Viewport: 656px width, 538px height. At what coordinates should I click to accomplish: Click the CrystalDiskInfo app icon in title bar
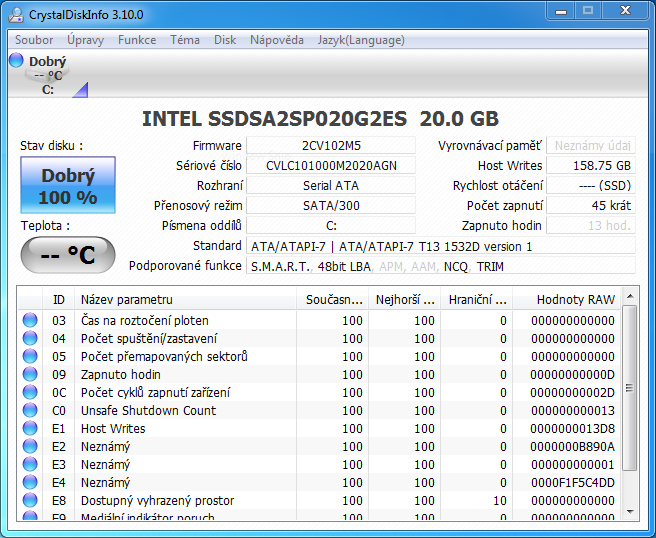[17, 13]
